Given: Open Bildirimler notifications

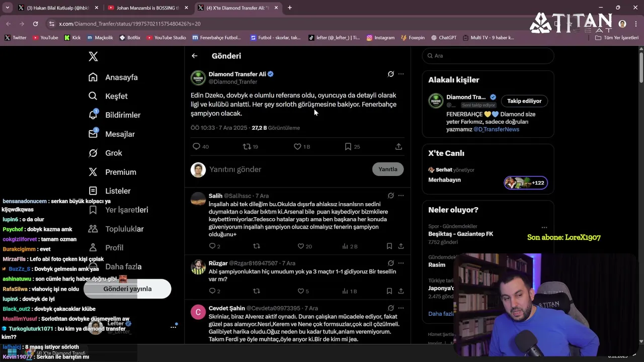Looking at the screenshot, I should [115, 115].
